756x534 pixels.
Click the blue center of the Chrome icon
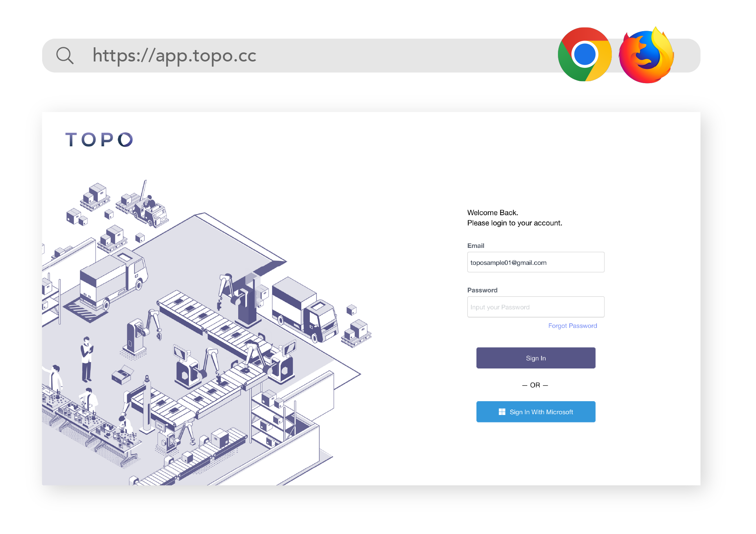point(584,54)
